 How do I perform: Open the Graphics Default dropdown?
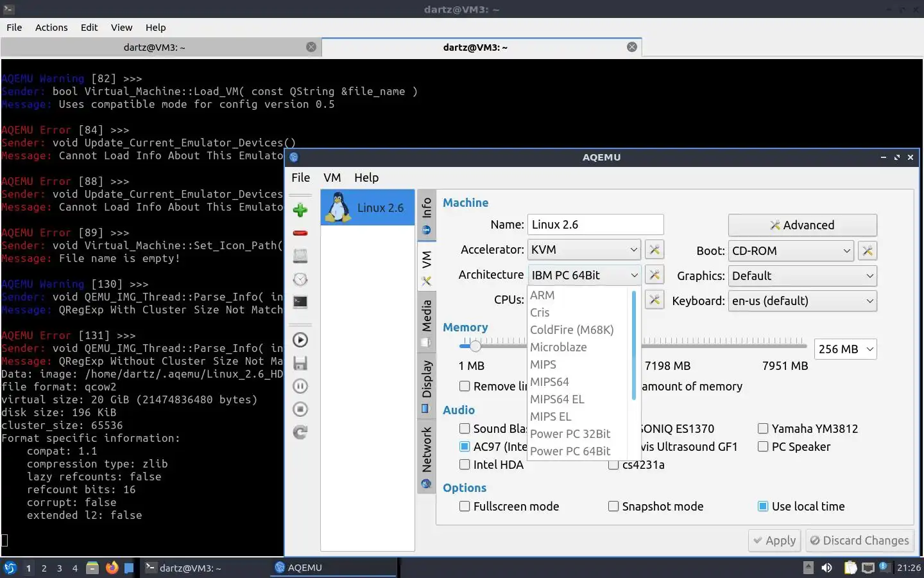pyautogui.click(x=803, y=276)
